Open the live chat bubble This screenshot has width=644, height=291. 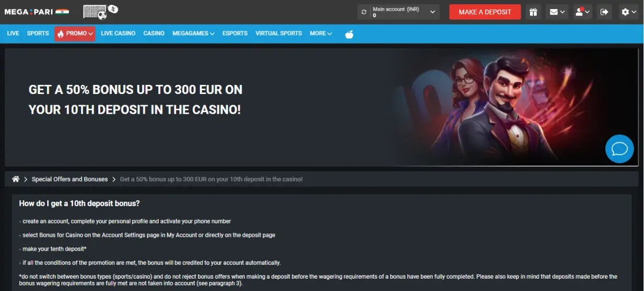pos(619,149)
